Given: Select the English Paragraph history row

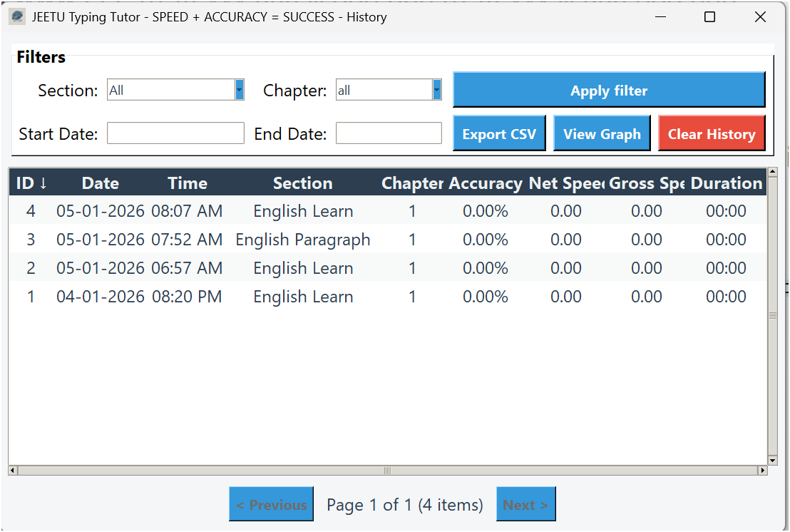Looking at the screenshot, I should click(303, 240).
